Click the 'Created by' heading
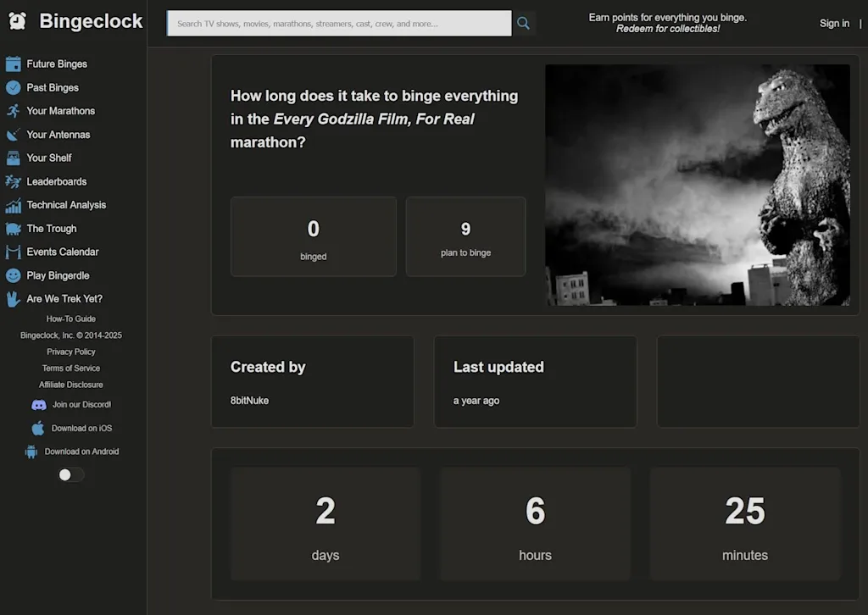This screenshot has height=615, width=868. (268, 368)
